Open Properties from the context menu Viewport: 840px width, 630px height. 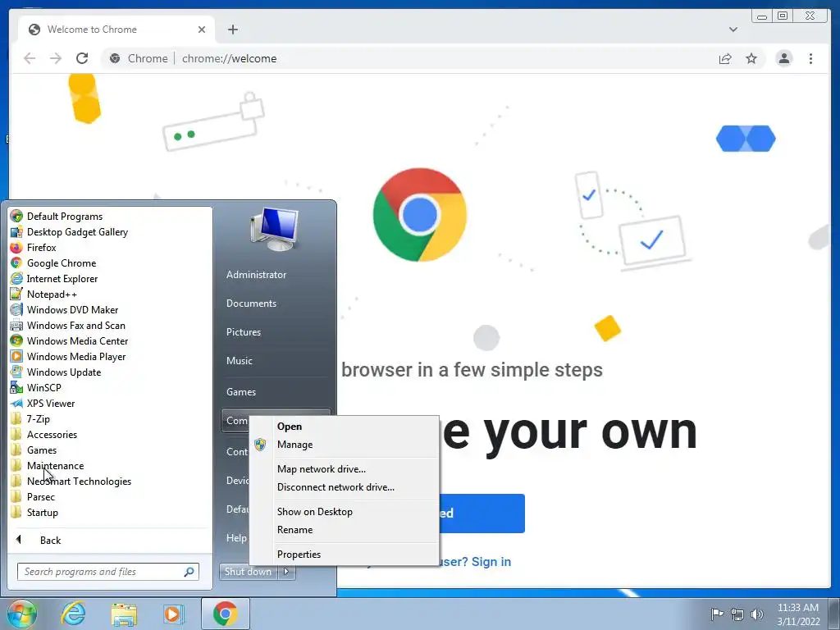tap(299, 555)
